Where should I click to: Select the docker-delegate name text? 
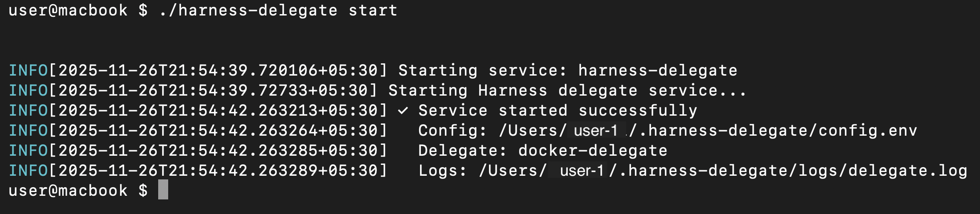593,151
